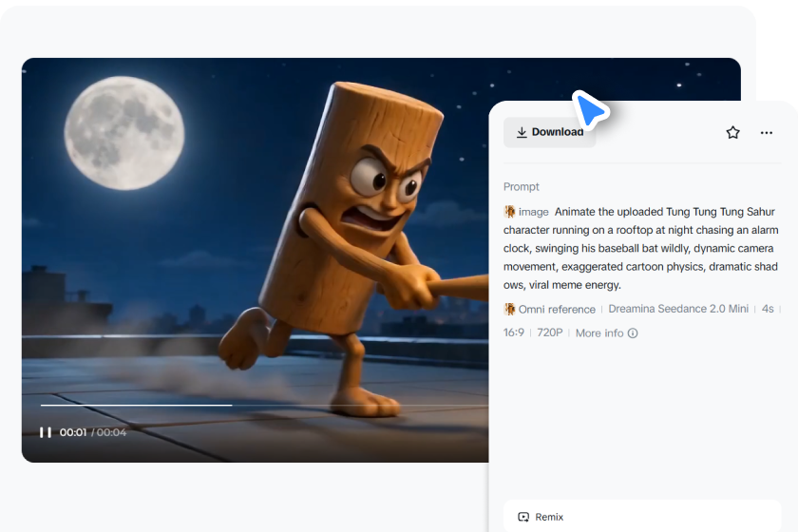Click the Remix button
The height and width of the screenshot is (532, 798).
[x=642, y=516]
